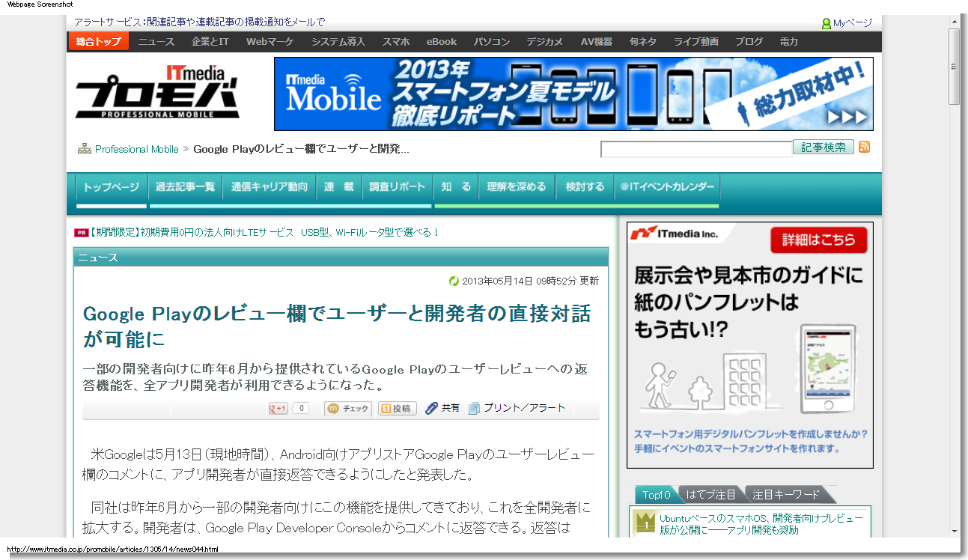Click the site-map icon beside Professional Mobile

[85, 149]
